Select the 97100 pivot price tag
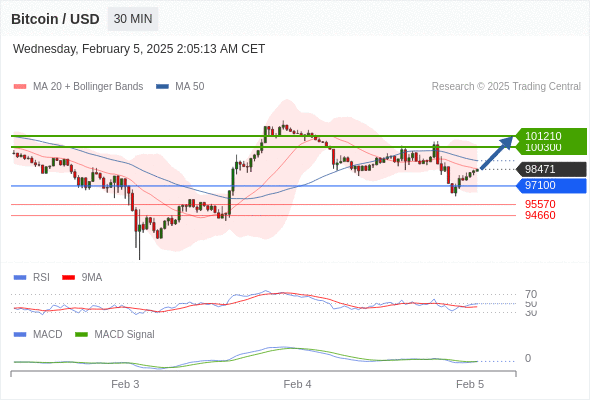This screenshot has width=590, height=400. (550, 186)
